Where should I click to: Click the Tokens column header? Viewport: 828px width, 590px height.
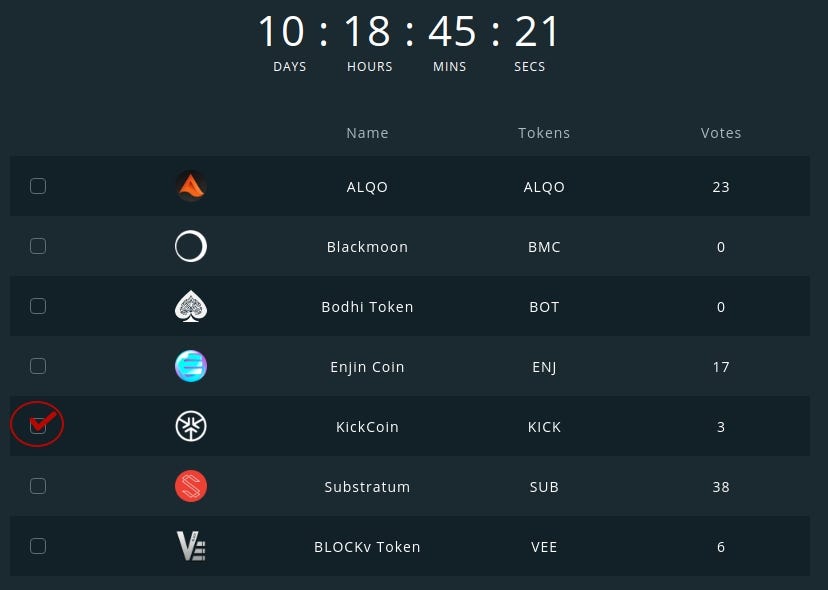click(x=544, y=133)
